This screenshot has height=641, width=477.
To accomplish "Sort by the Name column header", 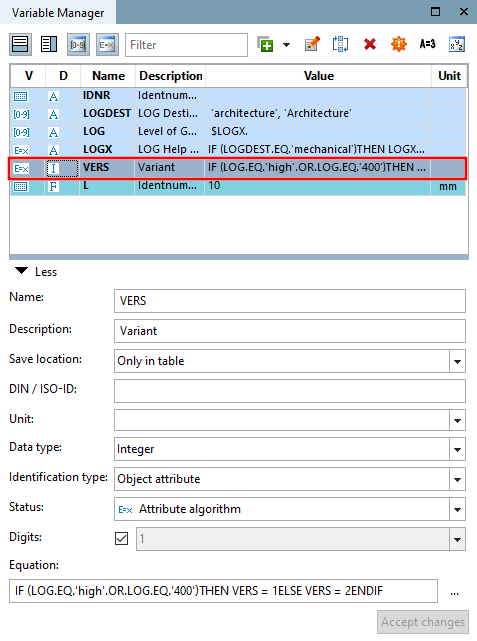I will click(x=108, y=76).
